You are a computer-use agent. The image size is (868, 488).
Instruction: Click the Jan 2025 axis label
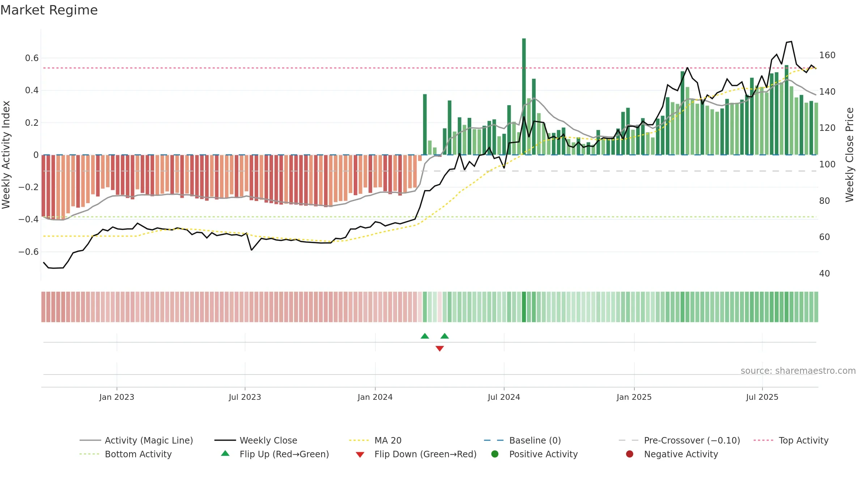[634, 397]
